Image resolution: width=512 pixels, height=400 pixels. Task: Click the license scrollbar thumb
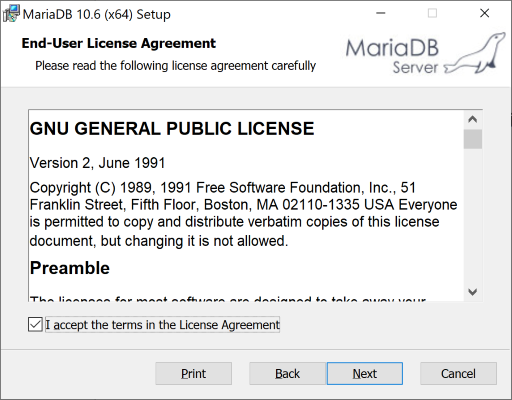tap(472, 139)
